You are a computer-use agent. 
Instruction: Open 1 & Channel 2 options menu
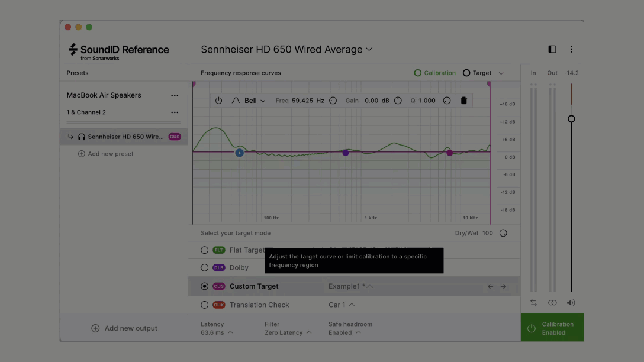tap(175, 112)
